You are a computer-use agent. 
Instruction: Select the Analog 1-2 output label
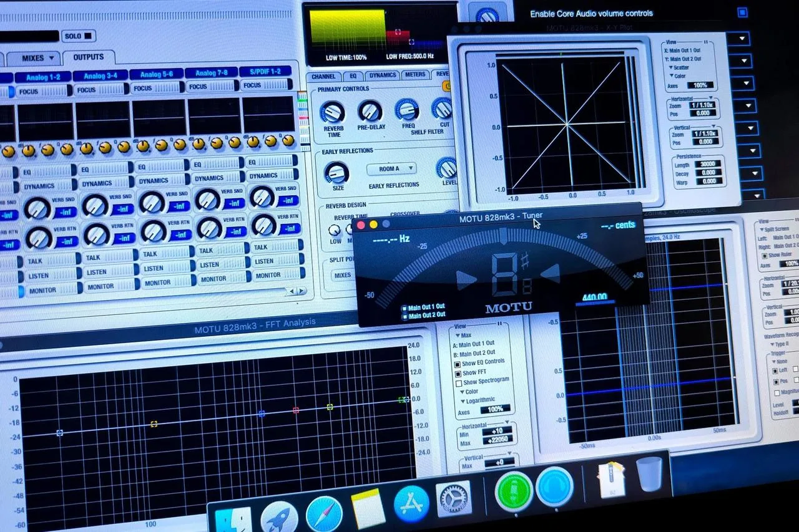(x=43, y=77)
